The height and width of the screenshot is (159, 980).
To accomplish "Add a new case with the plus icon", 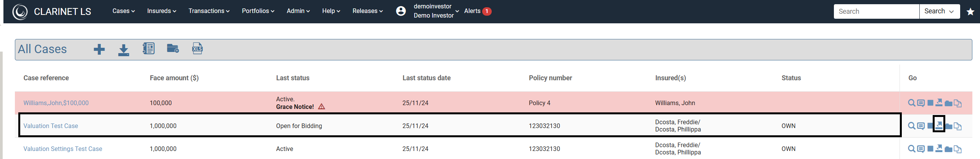I will 99,49.
